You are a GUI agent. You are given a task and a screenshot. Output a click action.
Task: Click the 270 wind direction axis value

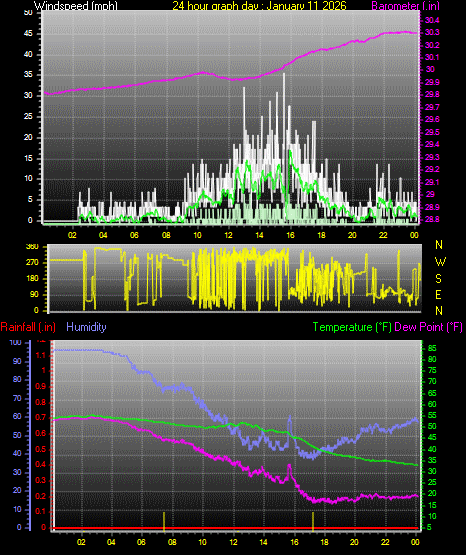pyautogui.click(x=32, y=263)
